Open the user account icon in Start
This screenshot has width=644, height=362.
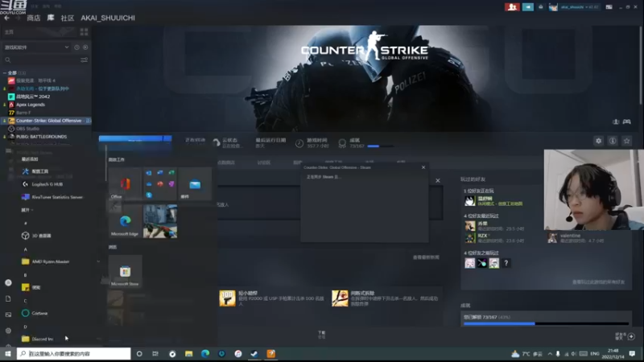point(8,283)
